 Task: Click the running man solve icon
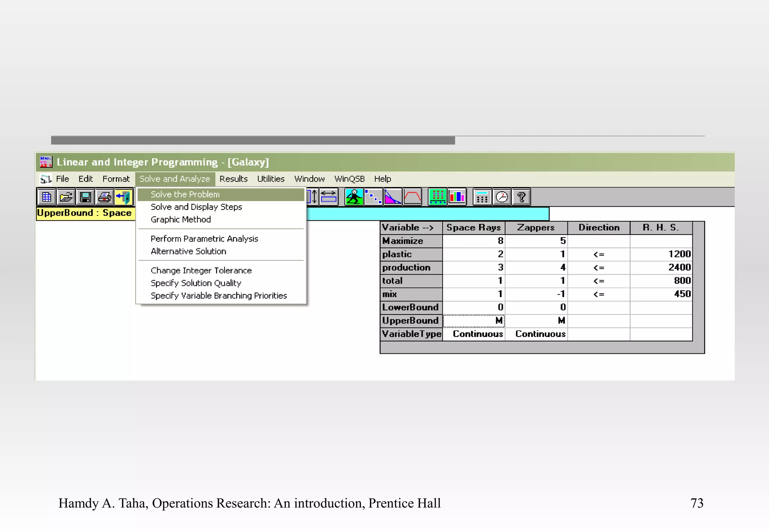click(x=354, y=197)
